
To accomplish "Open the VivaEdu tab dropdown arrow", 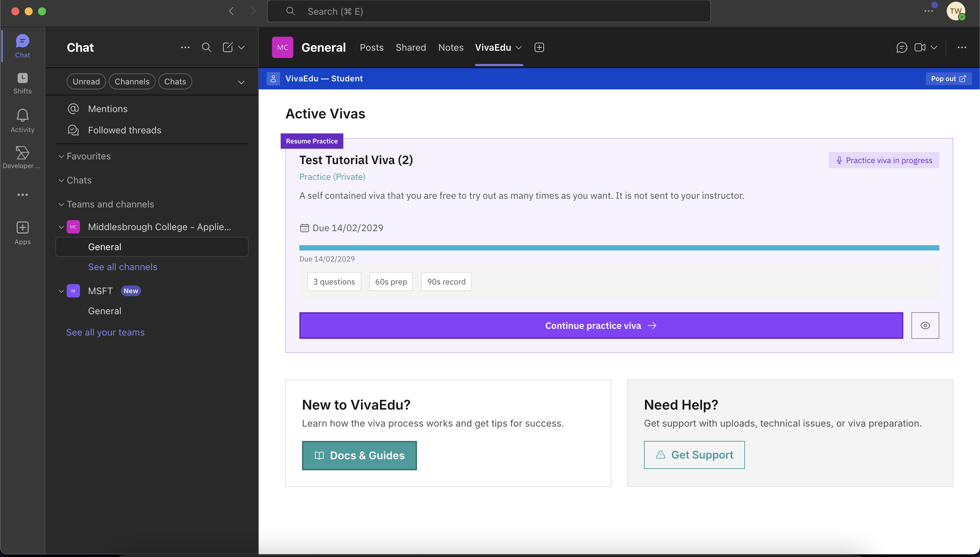I will (519, 47).
